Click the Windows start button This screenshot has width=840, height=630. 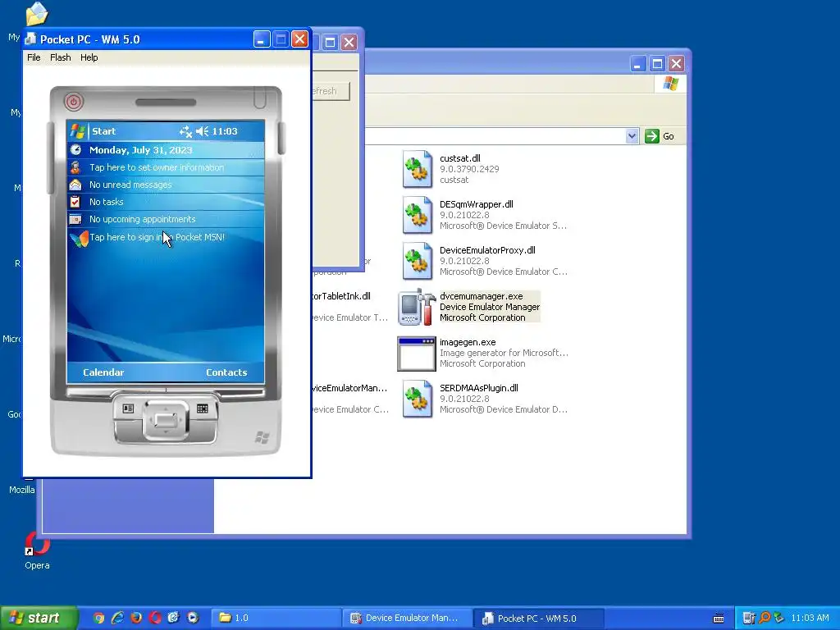[38, 619]
